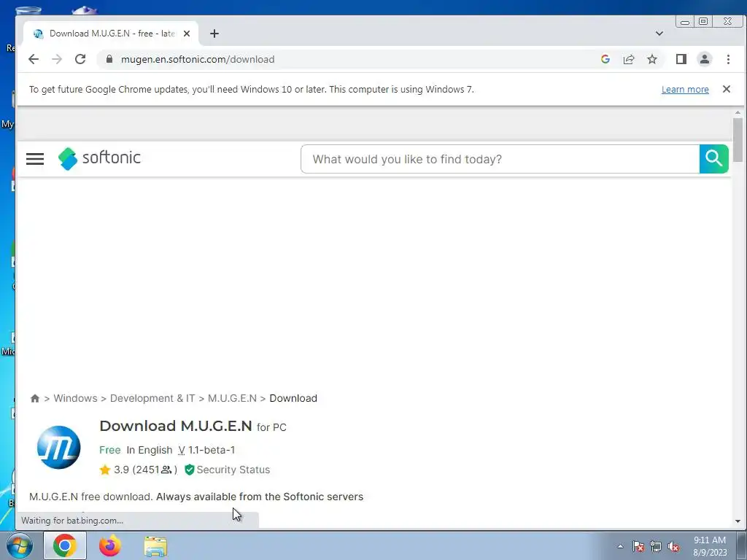747x560 pixels.
Task: Open Development & IT breadcrumb
Action: coord(152,398)
